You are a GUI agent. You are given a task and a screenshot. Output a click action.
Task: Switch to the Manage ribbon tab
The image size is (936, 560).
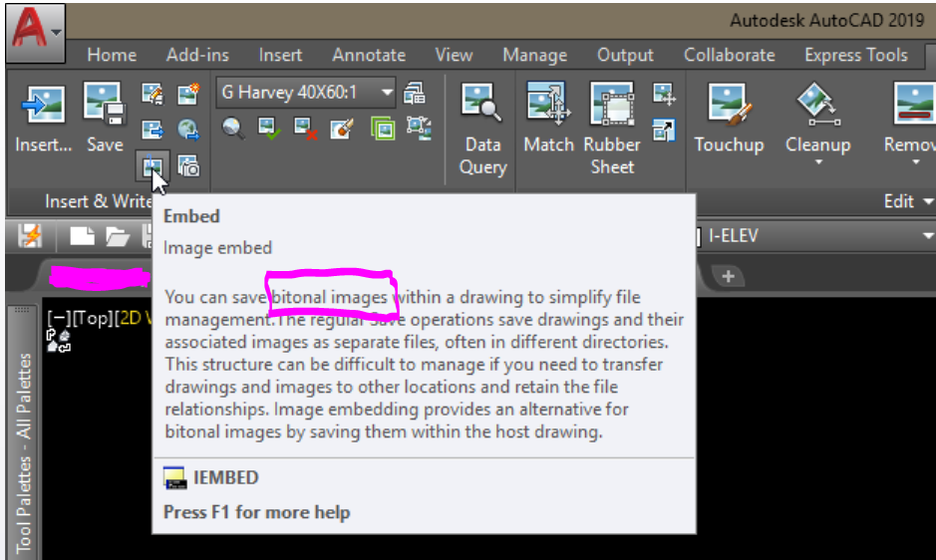(535, 55)
